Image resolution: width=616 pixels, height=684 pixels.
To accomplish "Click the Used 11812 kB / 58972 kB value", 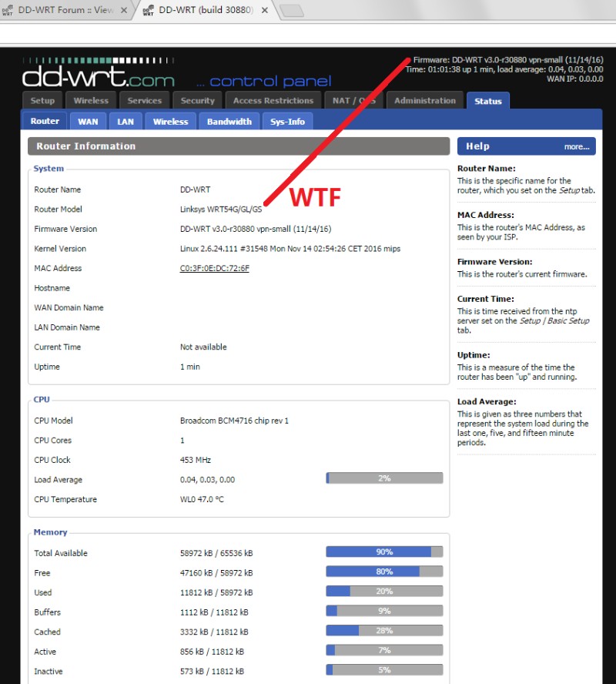I will [216, 592].
